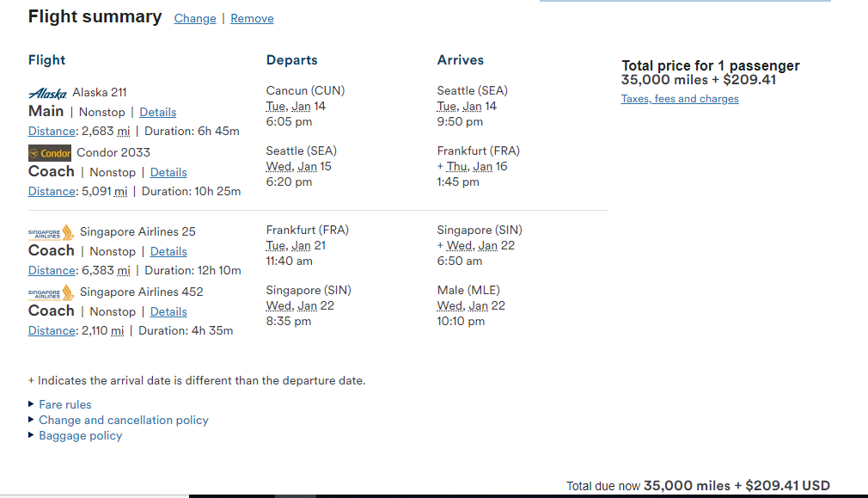Click Distance link for Alaska 211
Image resolution: width=868 pixels, height=498 pixels.
coord(52,131)
